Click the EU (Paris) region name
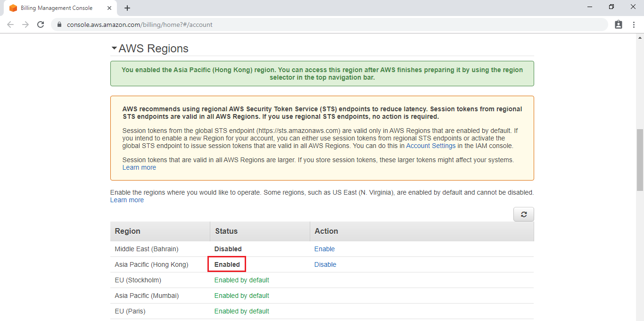The width and height of the screenshot is (644, 321). 130,311
